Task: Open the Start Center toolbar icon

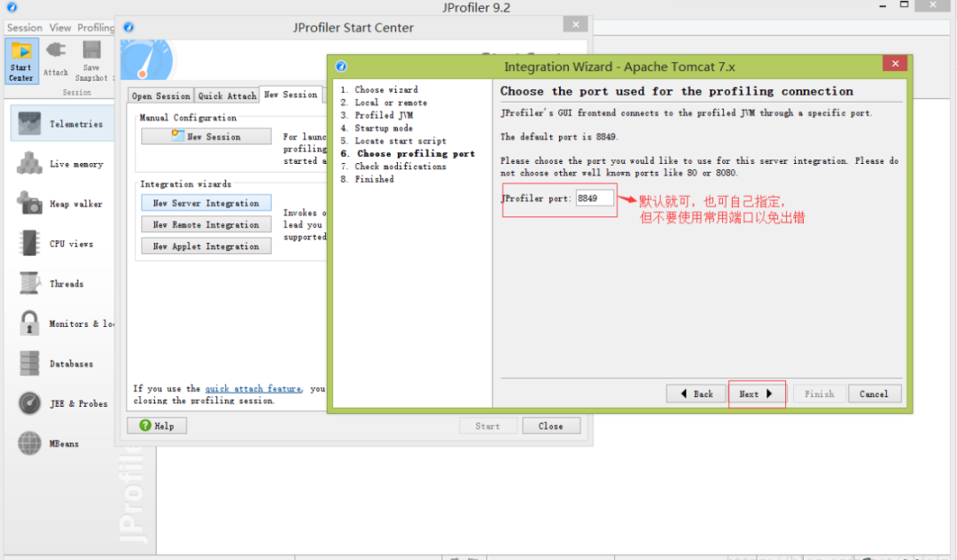Action: click(x=22, y=61)
